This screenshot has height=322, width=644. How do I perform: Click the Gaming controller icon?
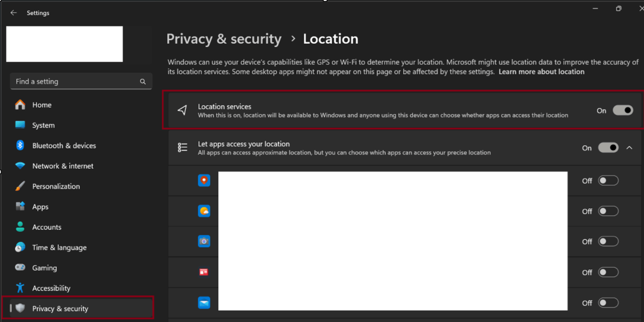(x=20, y=267)
